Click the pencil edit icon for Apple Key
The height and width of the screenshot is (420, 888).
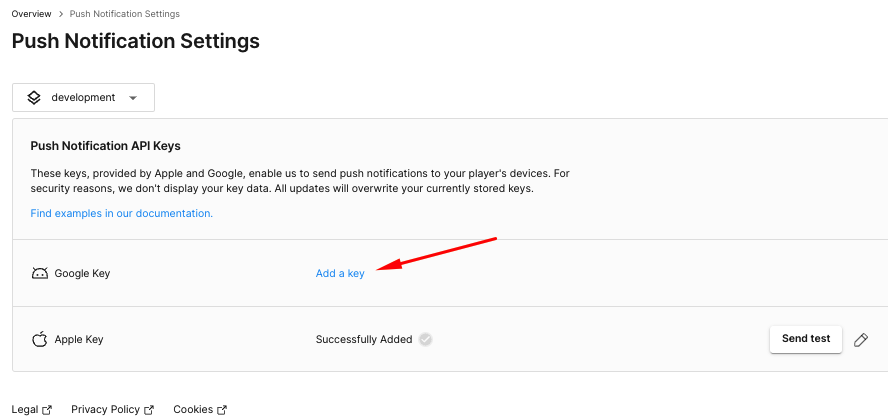click(x=861, y=340)
